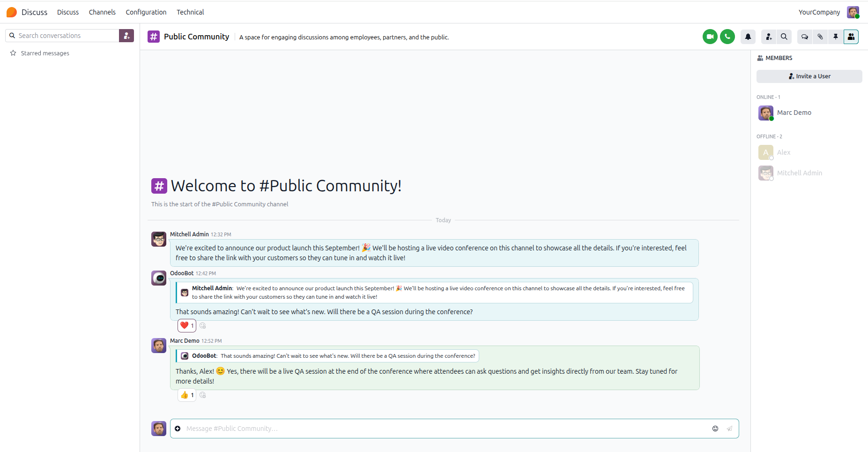Start a voice call with phone icon
The image size is (868, 452).
[727, 37]
